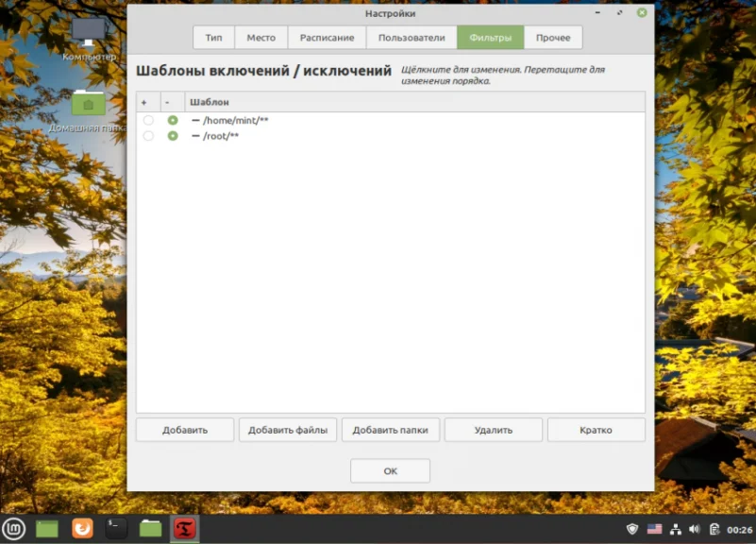756x544 pixels.
Task: Open the network connection tray icon
Action: 676,529
